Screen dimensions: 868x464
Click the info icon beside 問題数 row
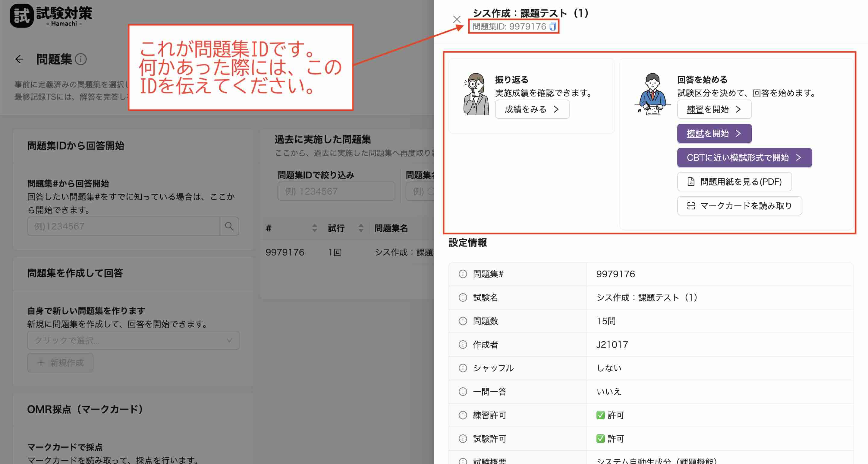(463, 321)
